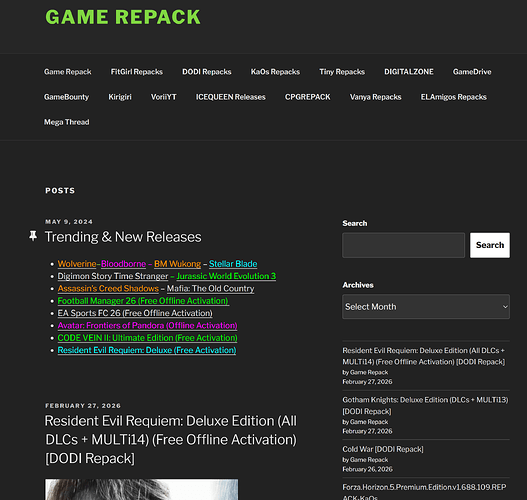Viewport: 527px width, 500px height.
Task: Open Cold War DODI Repack sidebar post
Action: click(x=383, y=449)
